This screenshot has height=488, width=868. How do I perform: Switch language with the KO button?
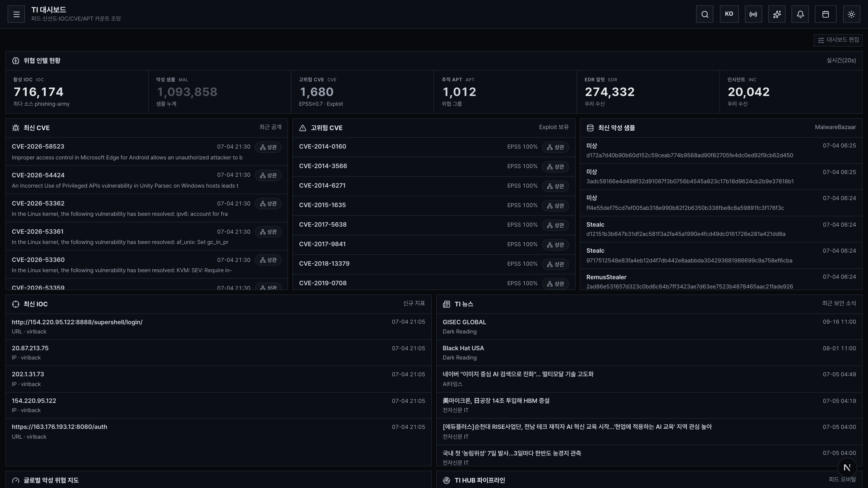(729, 14)
